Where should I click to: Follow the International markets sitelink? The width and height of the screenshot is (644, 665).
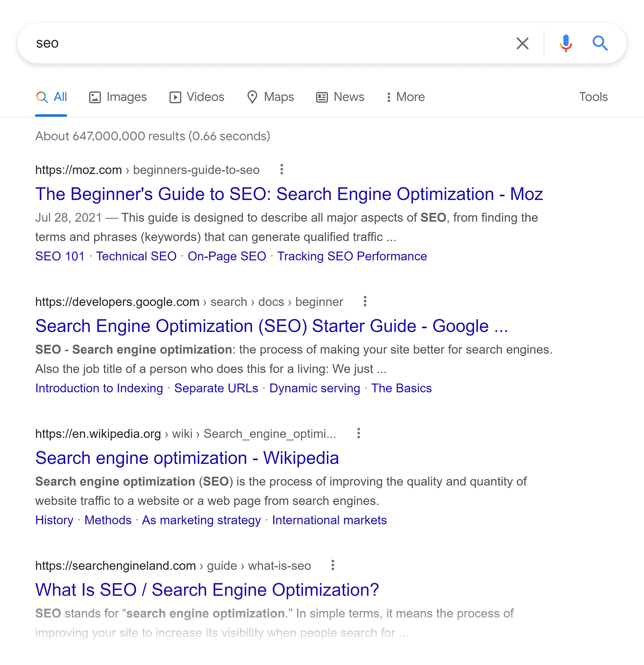(329, 520)
